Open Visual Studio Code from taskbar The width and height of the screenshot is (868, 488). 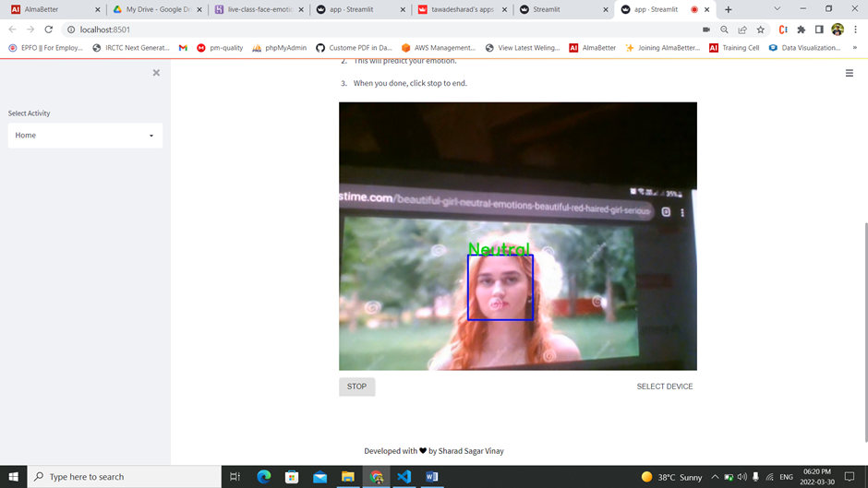404,476
